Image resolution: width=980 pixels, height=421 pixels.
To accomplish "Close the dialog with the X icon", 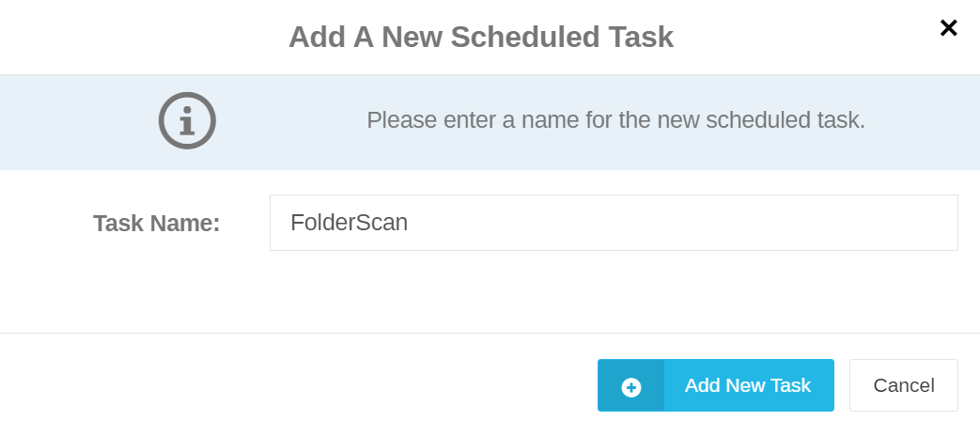I will coord(948,27).
